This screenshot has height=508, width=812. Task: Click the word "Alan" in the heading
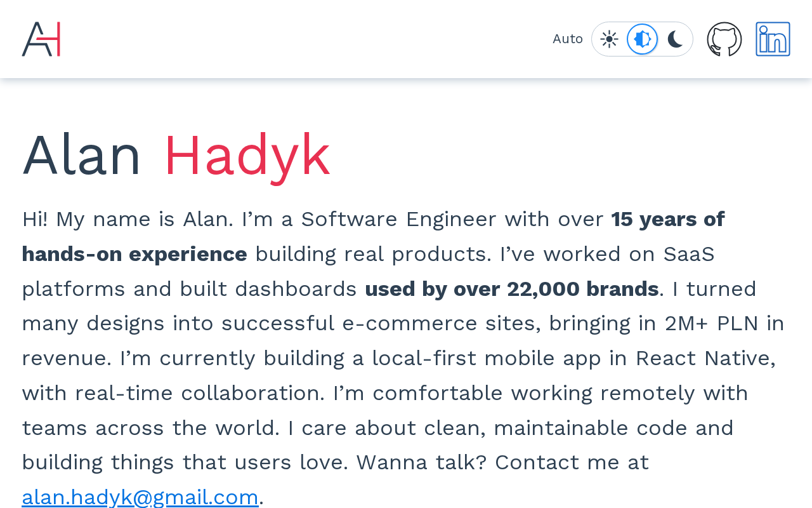point(82,155)
